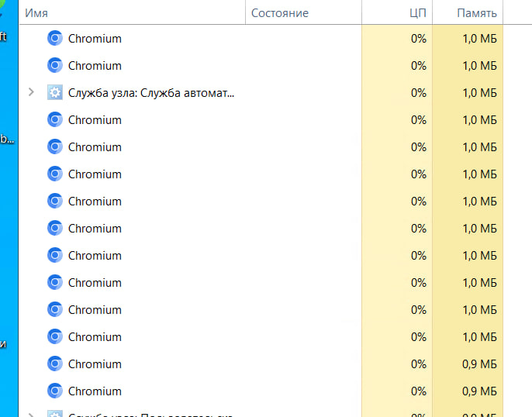The height and width of the screenshot is (417, 532).
Task: Click the Chromium icon directly below Служба узла row
Action: [54, 120]
